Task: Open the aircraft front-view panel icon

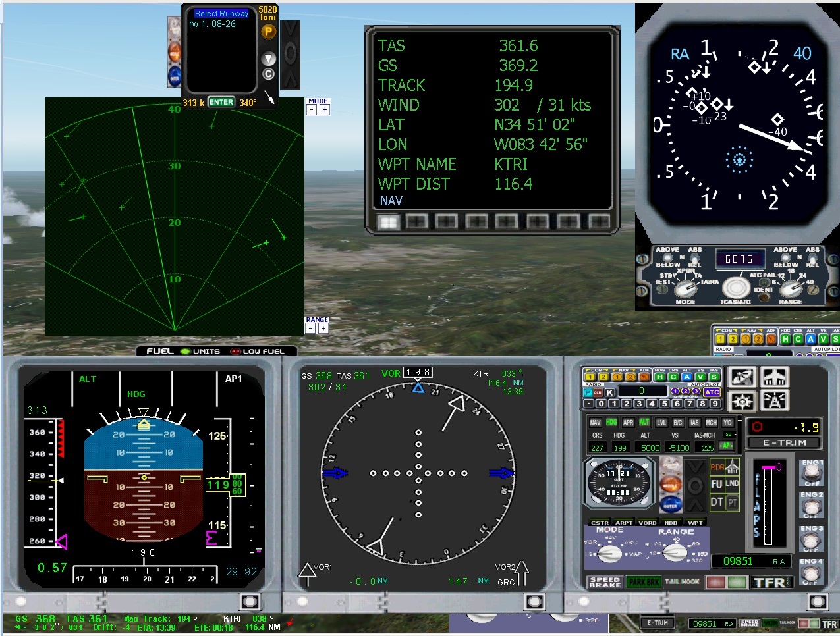Action: 775,400
